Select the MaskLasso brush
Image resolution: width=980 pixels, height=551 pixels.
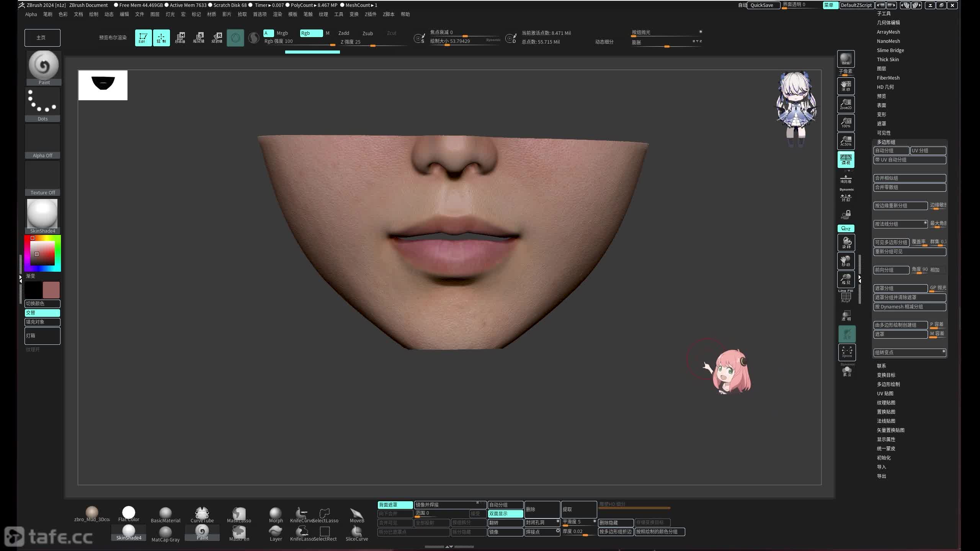pyautogui.click(x=239, y=515)
